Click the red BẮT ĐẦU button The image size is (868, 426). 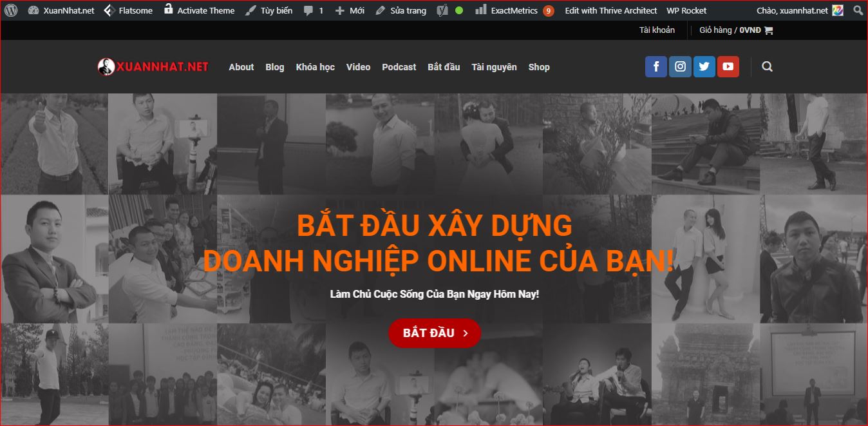[x=435, y=333]
